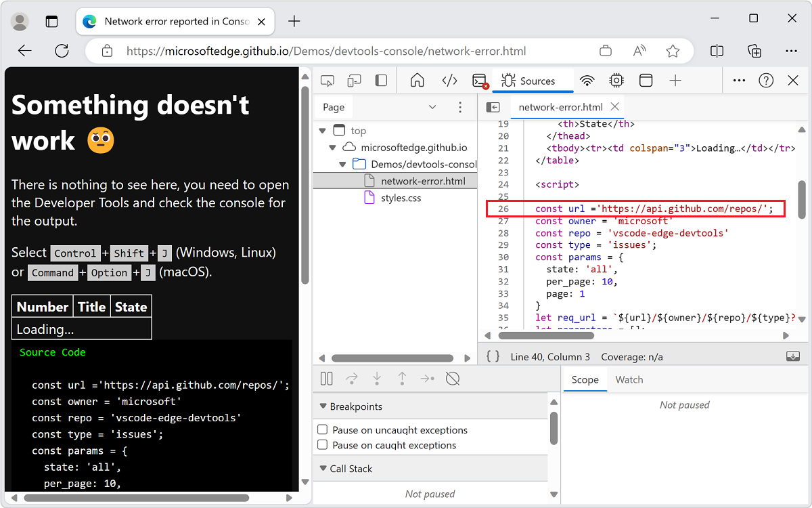Deactivate all breakpoints
812x508 pixels.
(452, 379)
